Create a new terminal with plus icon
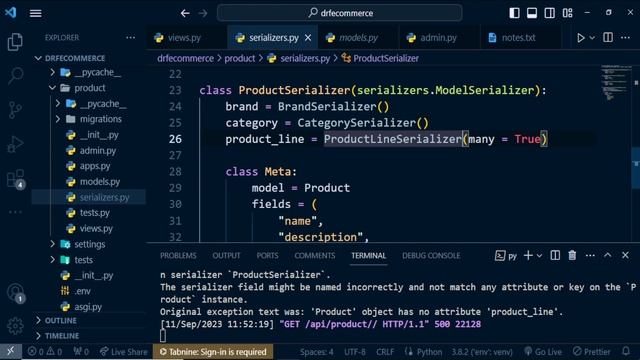 pos(528,256)
